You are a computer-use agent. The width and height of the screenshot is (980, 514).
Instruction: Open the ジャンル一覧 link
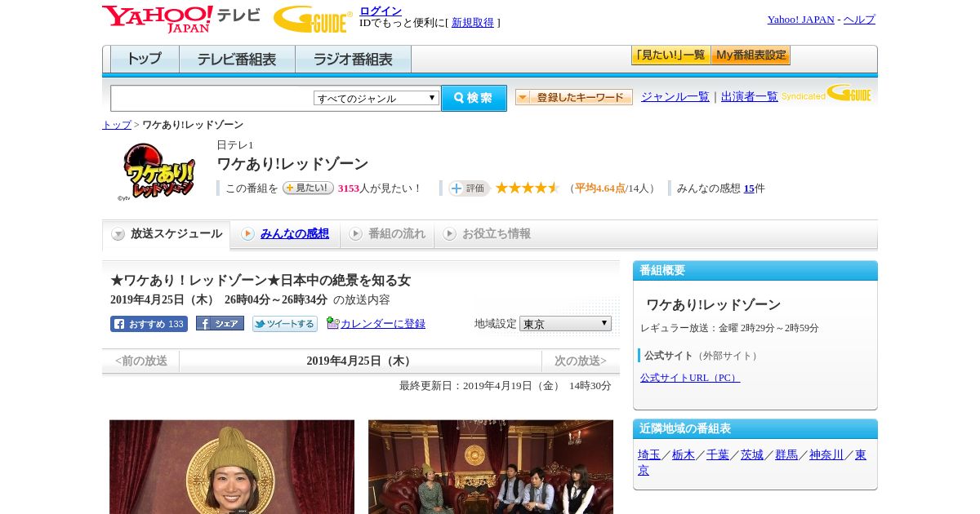675,97
